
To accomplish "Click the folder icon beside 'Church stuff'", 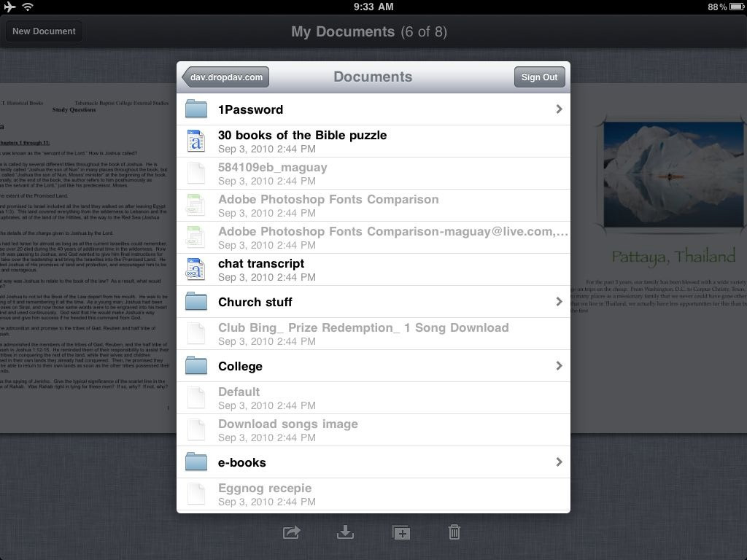I will coord(196,301).
